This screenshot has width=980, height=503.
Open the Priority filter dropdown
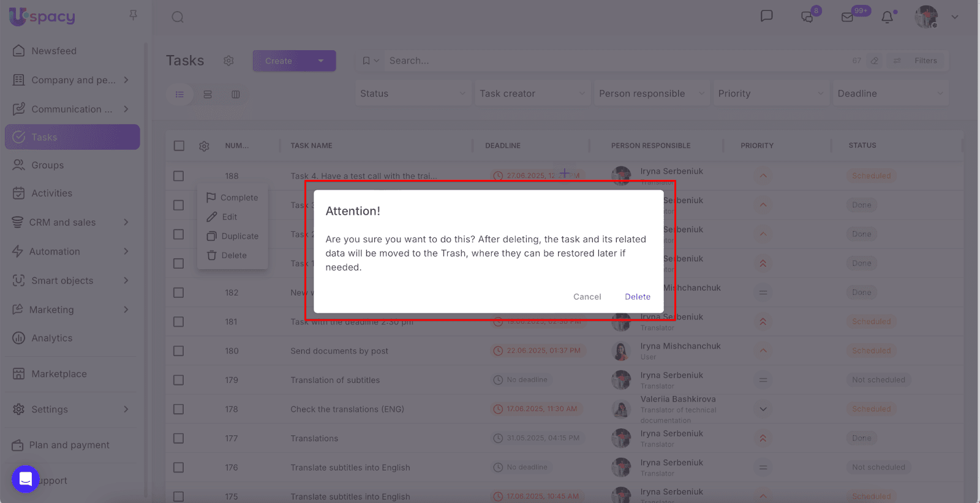coord(771,94)
